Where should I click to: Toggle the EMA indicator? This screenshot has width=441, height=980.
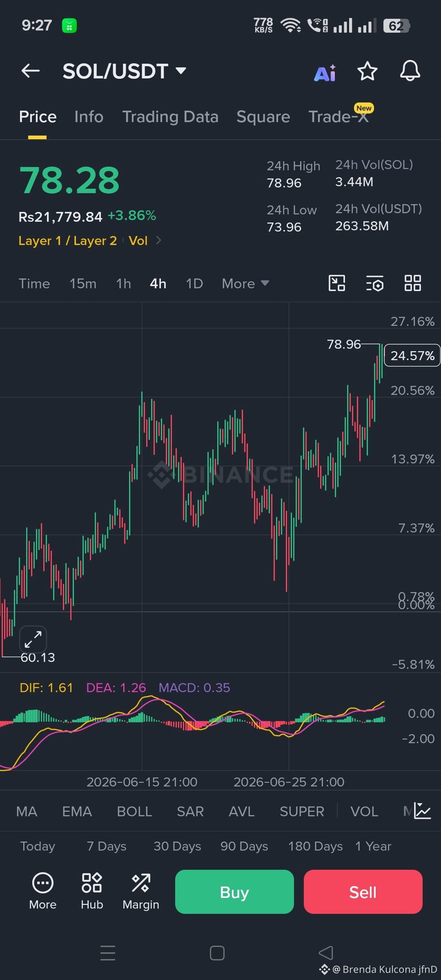[77, 811]
